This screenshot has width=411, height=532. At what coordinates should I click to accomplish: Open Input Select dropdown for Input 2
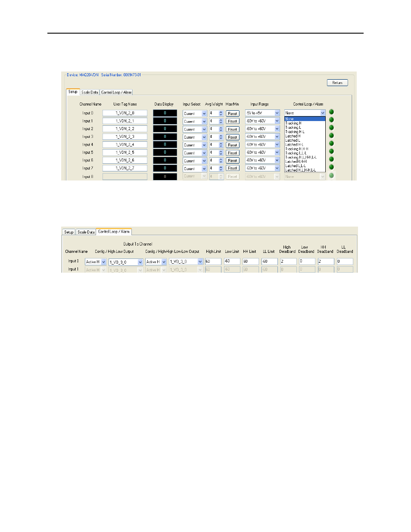pyautogui.click(x=195, y=129)
